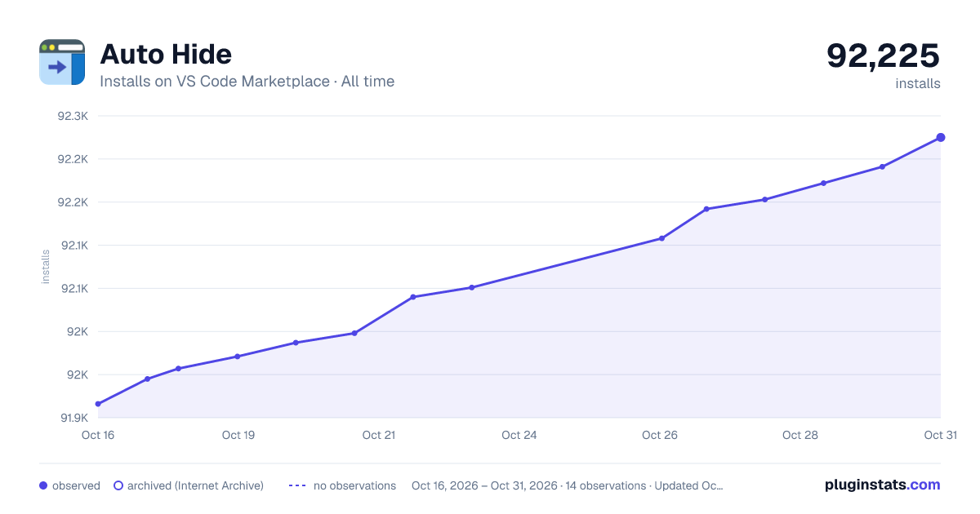Click the 'archived (Internet Archive)' legend text
Viewport: 980px width, 514px height.
pyautogui.click(x=195, y=485)
